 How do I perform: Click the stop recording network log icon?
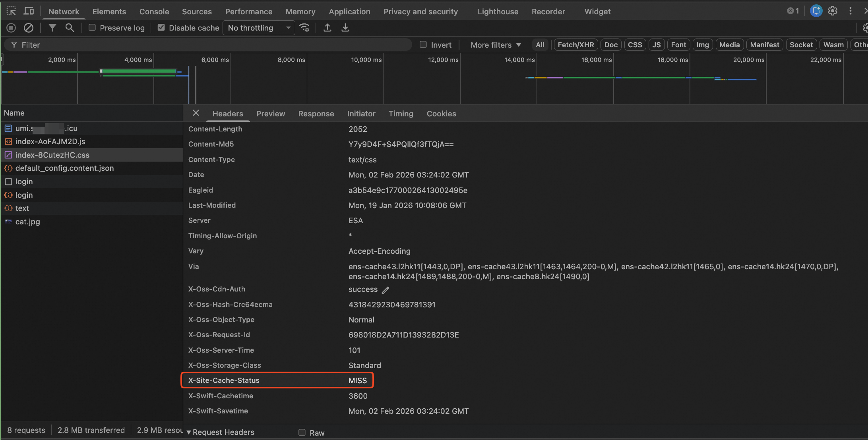(x=11, y=28)
